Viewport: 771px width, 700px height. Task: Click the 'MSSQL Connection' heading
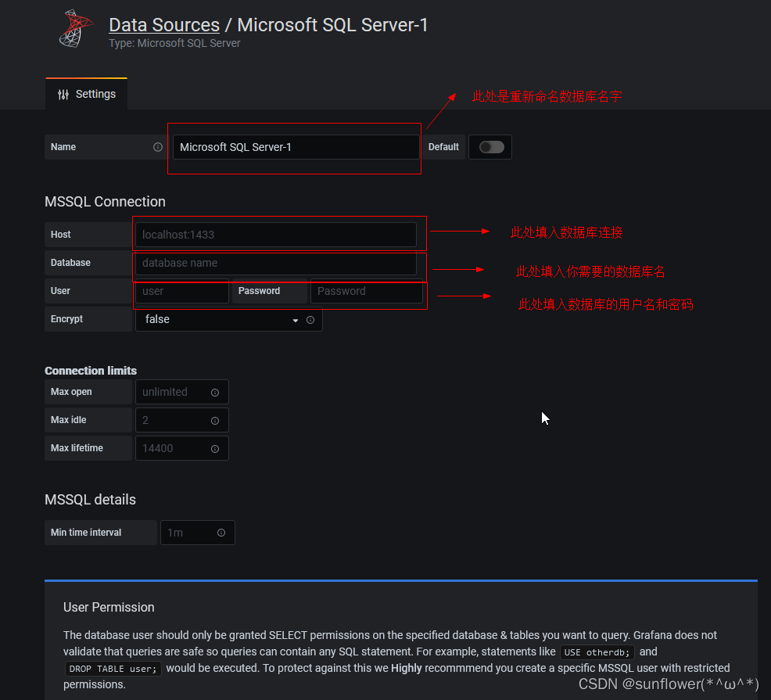[x=106, y=202]
